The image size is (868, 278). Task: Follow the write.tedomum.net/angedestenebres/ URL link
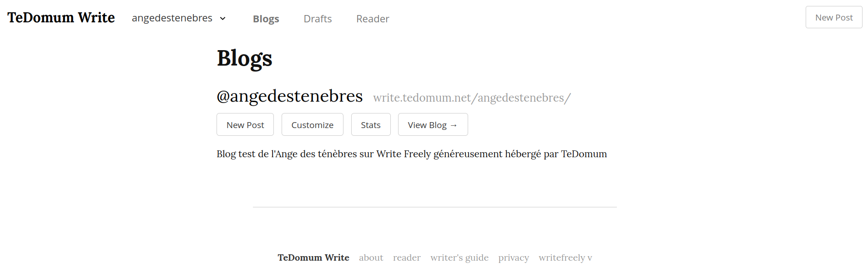472,98
